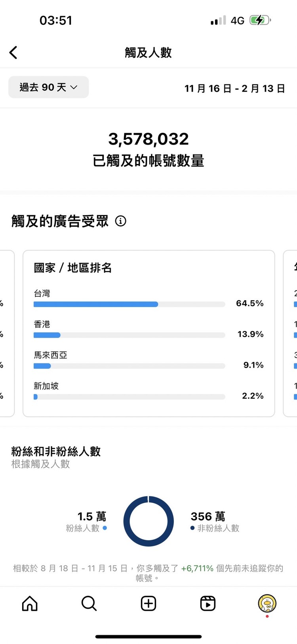Tap the create new post plus icon
Viewport: 297px width, 644px height.
tap(148, 604)
